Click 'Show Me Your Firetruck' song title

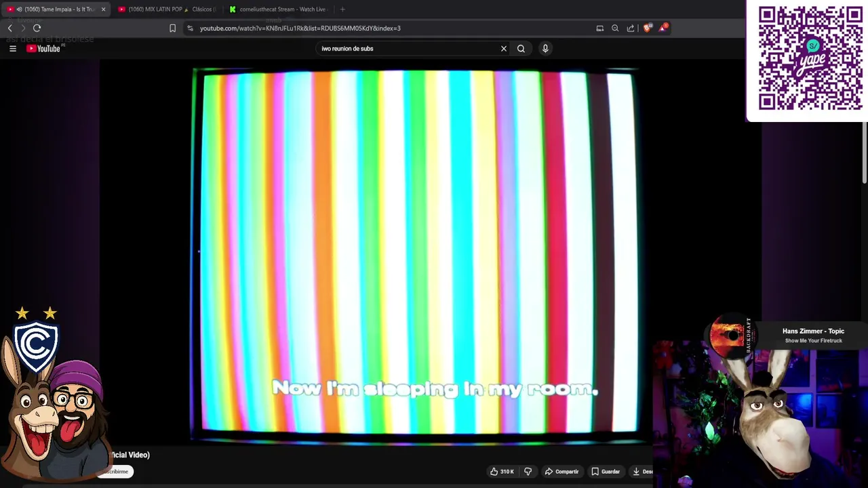[813, 341]
